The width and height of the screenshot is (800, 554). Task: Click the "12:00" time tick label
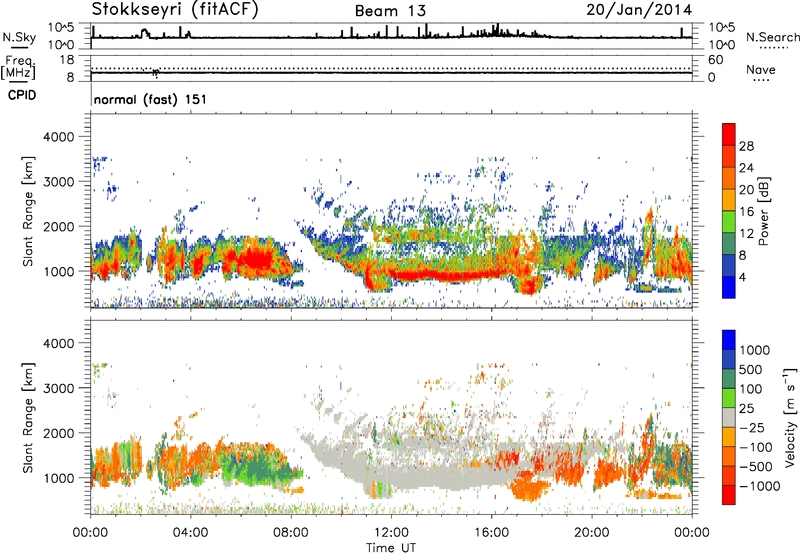[x=391, y=533]
